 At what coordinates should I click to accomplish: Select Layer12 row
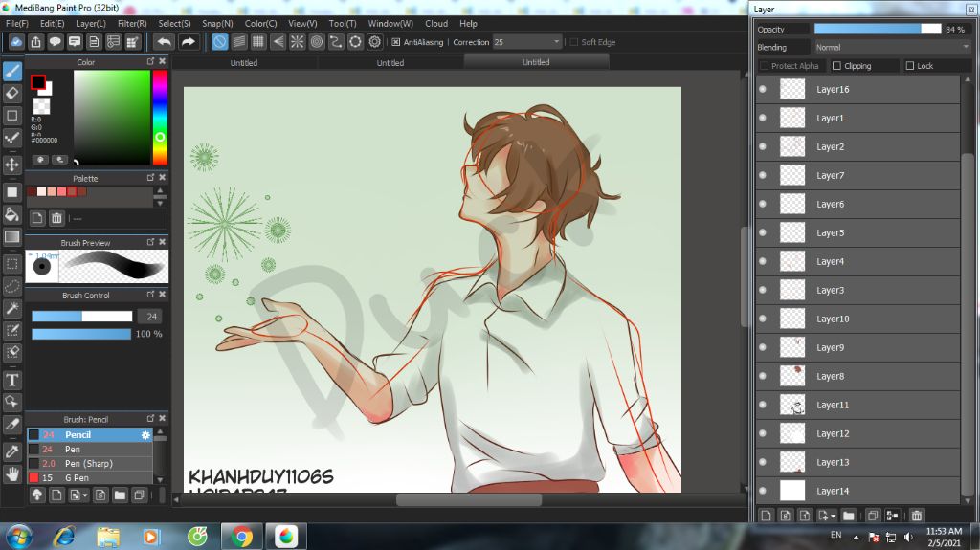pos(857,433)
